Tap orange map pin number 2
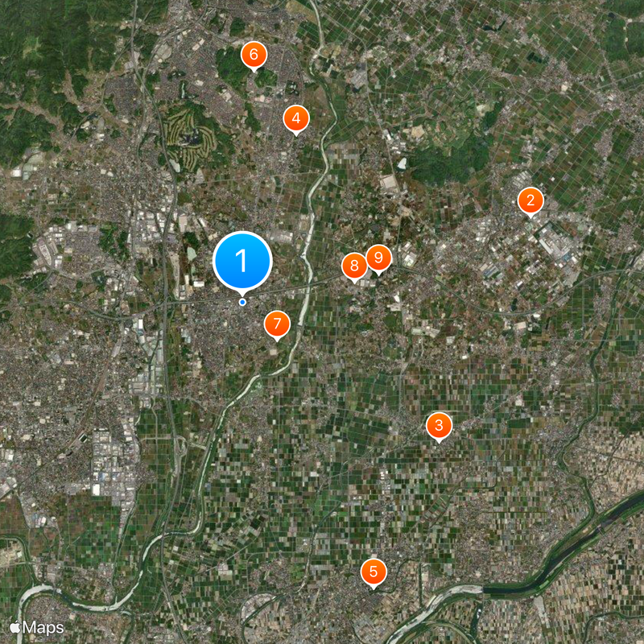 [530, 201]
